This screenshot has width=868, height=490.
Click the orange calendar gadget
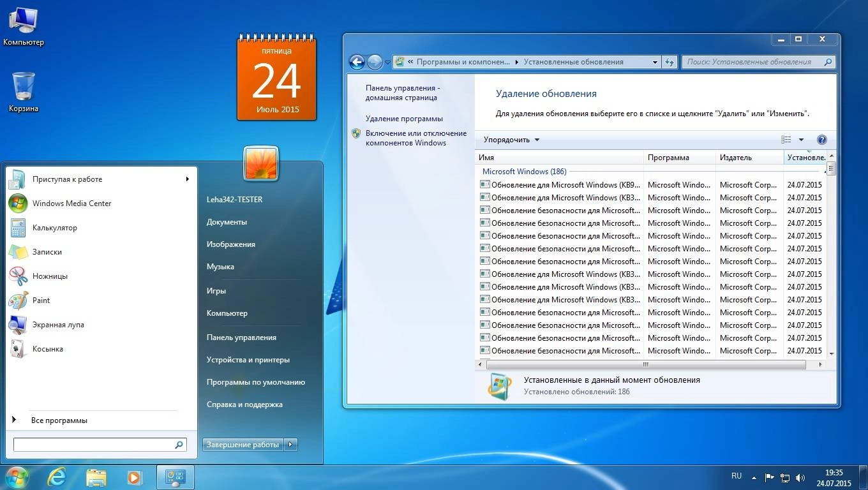(x=277, y=78)
